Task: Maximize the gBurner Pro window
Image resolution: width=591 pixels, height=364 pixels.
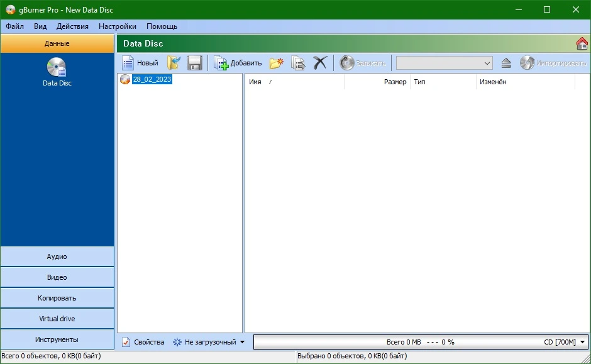Action: [547, 10]
